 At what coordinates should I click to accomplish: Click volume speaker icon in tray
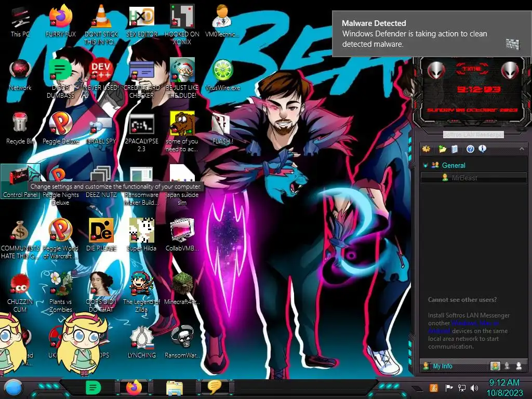pos(474,388)
